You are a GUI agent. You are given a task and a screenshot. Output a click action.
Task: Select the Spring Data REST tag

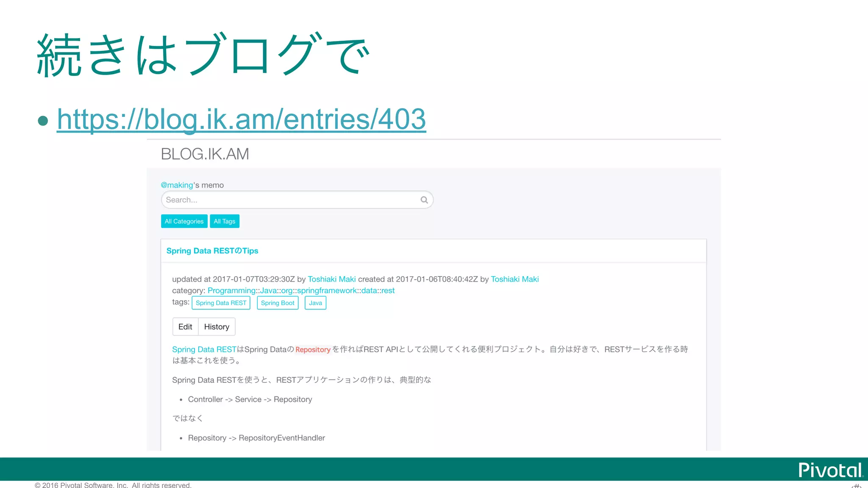[x=221, y=303]
